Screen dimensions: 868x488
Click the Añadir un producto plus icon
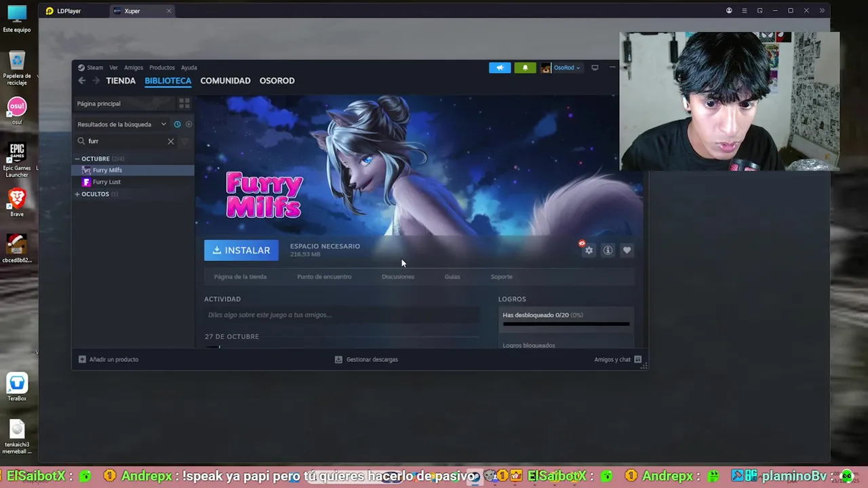tap(82, 359)
